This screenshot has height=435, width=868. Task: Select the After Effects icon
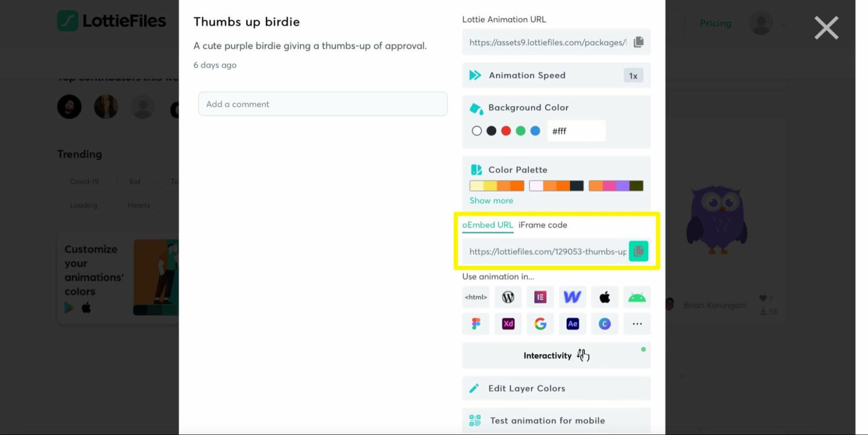click(572, 324)
